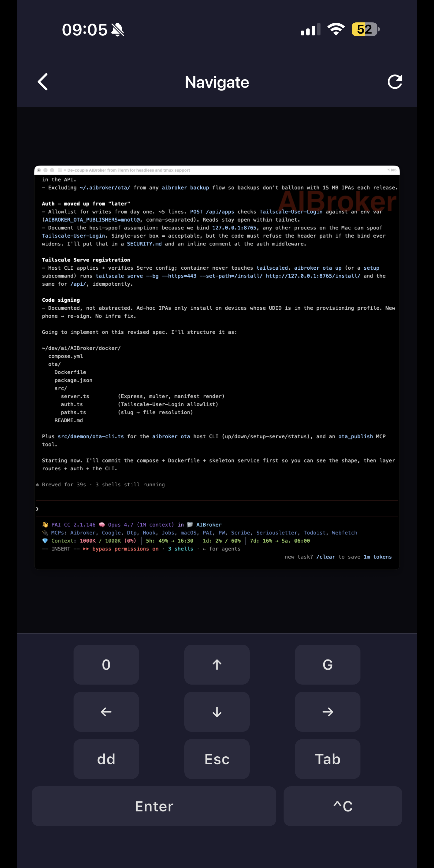The image size is (434, 868).
Task: Click 'bypass permissions on' in status line
Action: (x=125, y=549)
